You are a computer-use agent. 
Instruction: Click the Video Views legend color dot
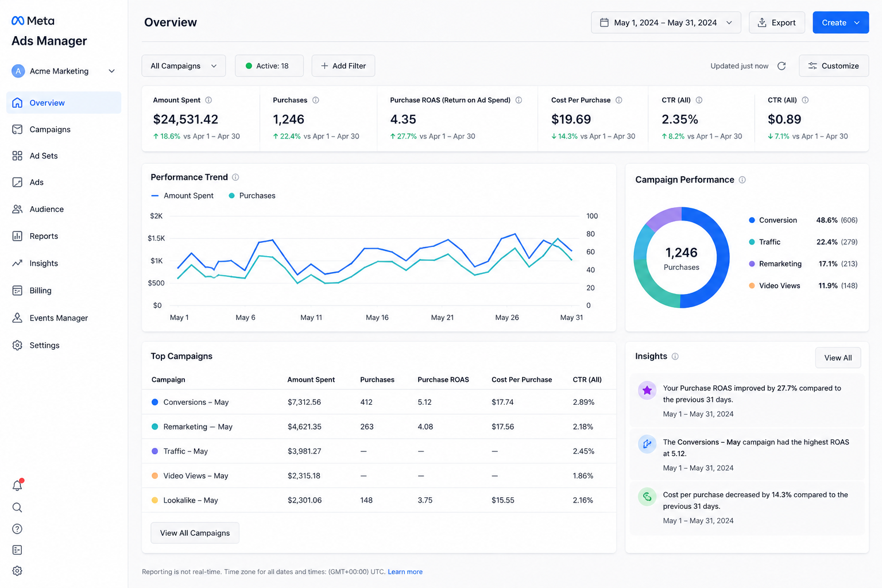(x=752, y=286)
